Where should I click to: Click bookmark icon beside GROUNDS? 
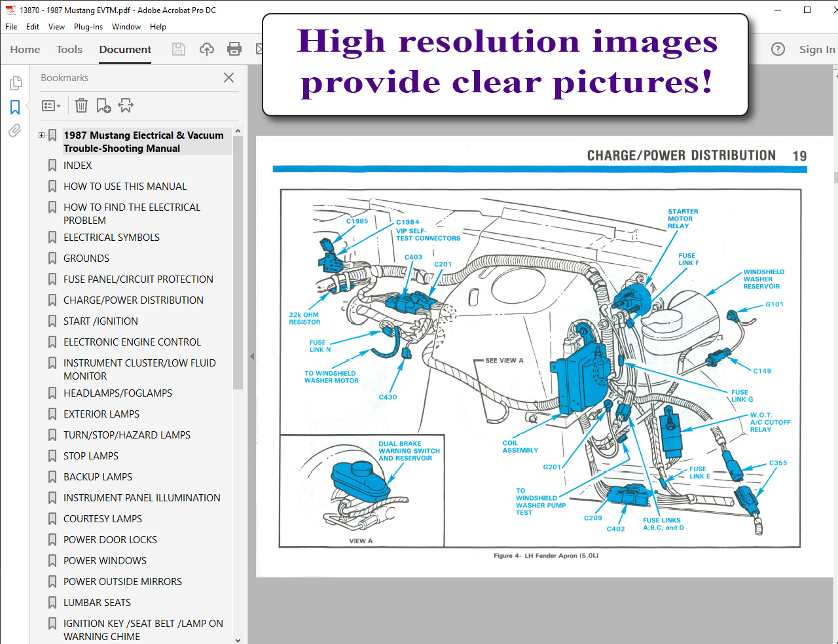[x=52, y=259]
